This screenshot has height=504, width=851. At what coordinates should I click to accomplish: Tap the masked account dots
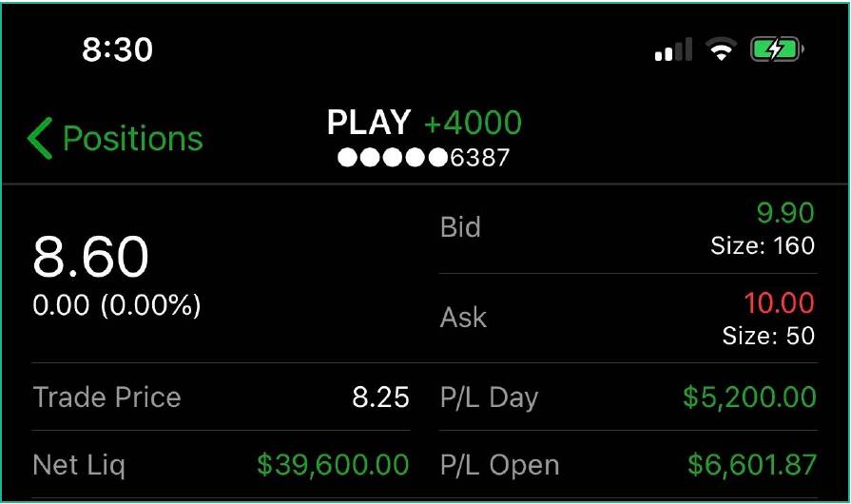(x=392, y=159)
